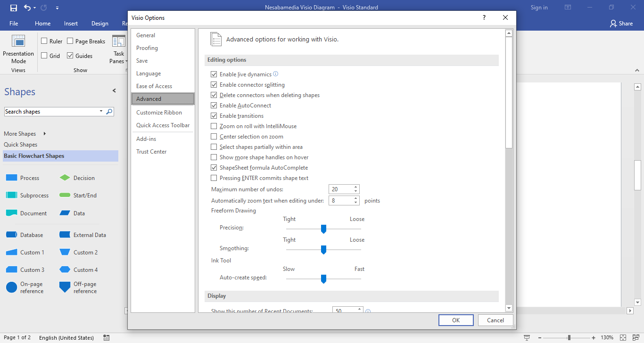644x343 pixels.
Task: Expand the More Shapes arrow
Action: (44, 134)
